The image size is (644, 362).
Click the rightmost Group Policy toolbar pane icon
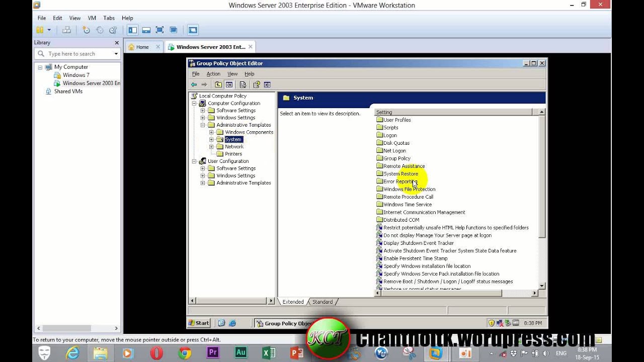pyautogui.click(x=267, y=84)
